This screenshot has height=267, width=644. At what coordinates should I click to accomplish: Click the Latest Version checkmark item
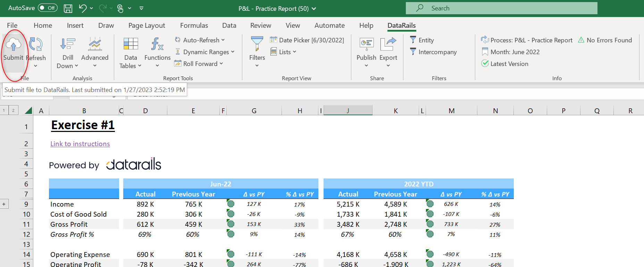[x=505, y=64]
